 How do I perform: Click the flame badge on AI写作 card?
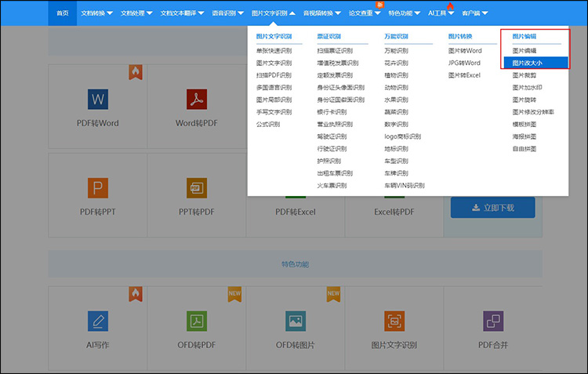point(136,294)
